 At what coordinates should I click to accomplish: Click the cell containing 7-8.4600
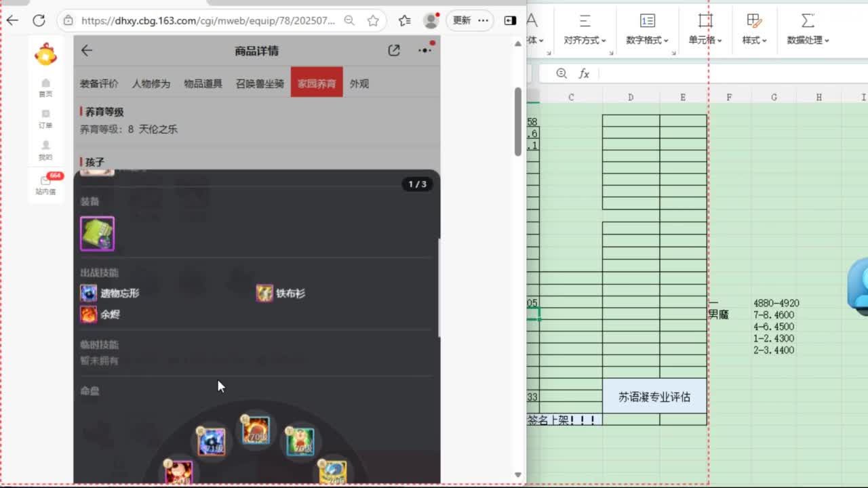coord(774,314)
